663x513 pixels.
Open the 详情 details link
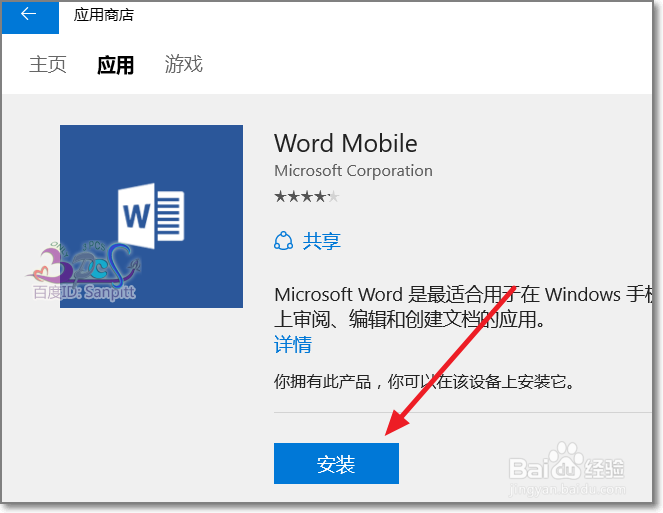293,344
